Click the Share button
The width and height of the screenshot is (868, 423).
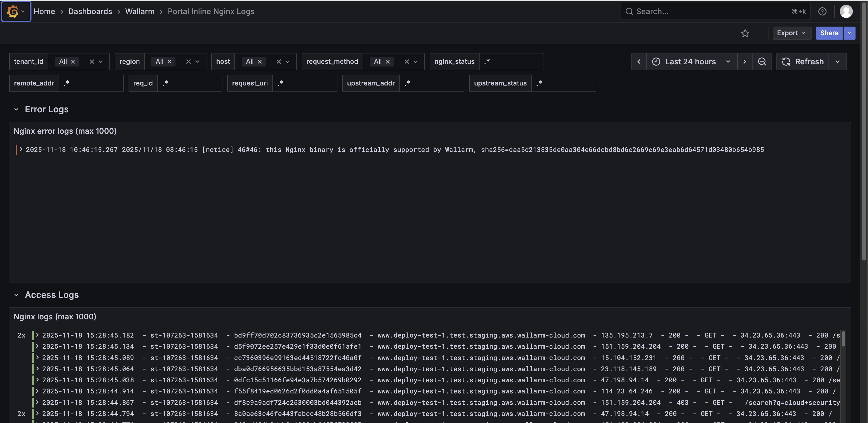coord(829,33)
